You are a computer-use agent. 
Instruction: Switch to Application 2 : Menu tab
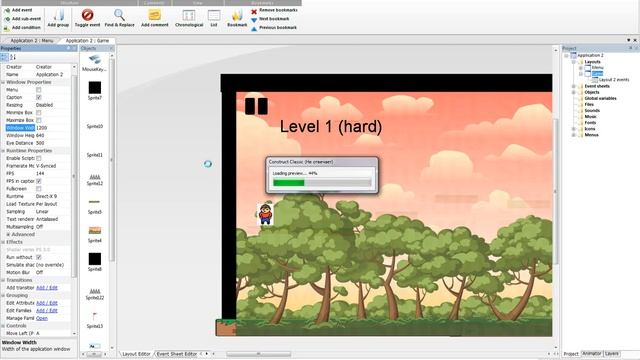(31, 41)
